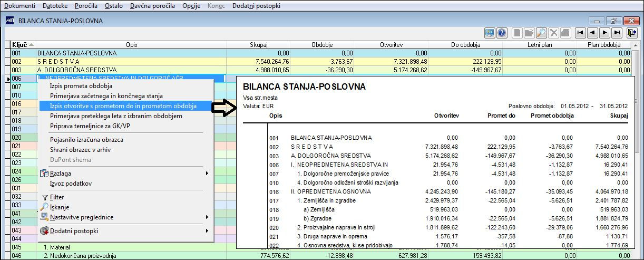Image resolution: width=644 pixels, height=260 pixels.
Task: Select row 046 Nedokončana proizvodnja
Action: pyautogui.click(x=321, y=256)
